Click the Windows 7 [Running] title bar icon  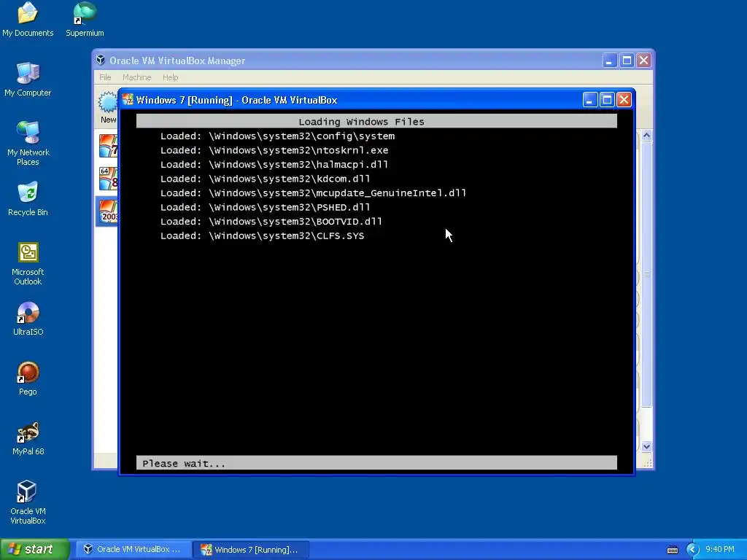(x=128, y=99)
